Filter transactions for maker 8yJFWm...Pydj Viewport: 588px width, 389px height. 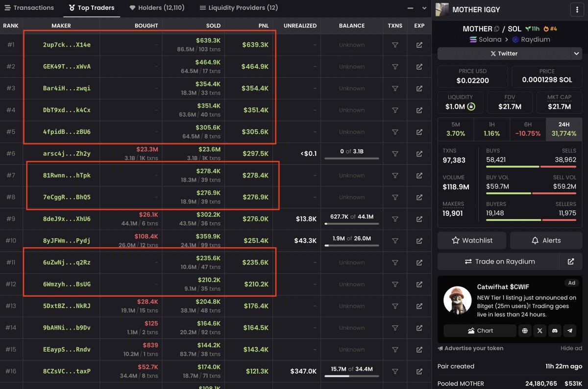pyautogui.click(x=395, y=240)
